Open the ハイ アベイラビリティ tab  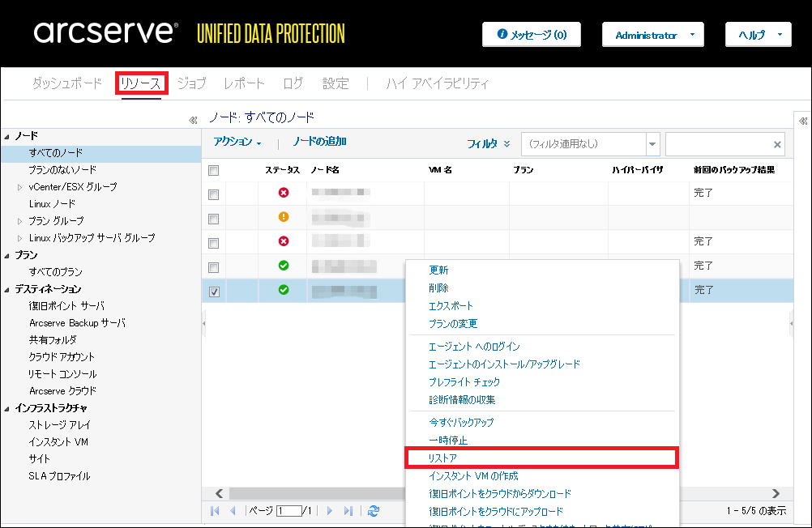[x=437, y=83]
